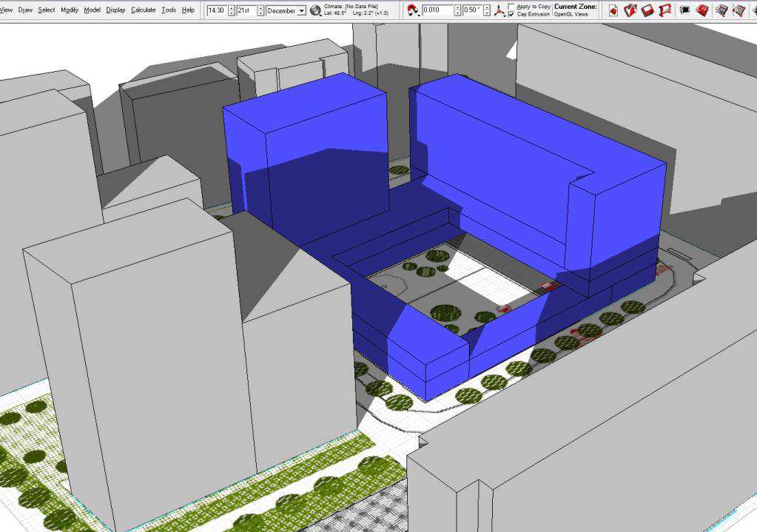Open the Display menu
The width and height of the screenshot is (757, 532).
click(x=115, y=10)
